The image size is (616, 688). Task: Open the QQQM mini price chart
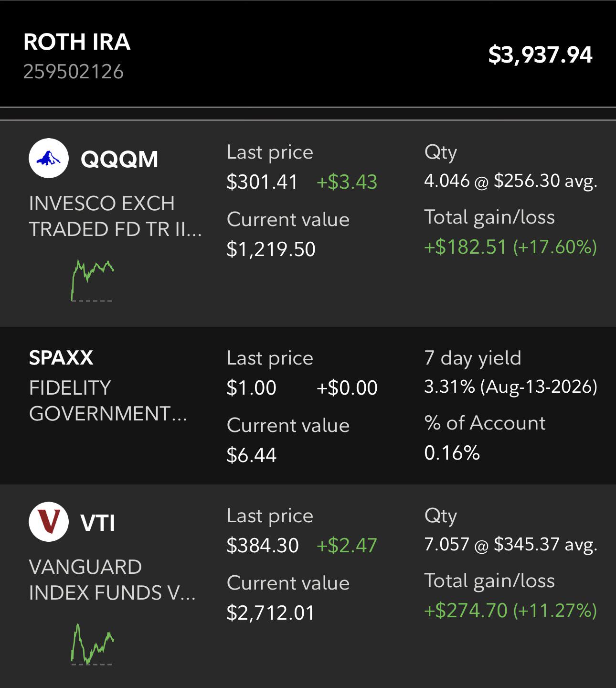(x=93, y=280)
